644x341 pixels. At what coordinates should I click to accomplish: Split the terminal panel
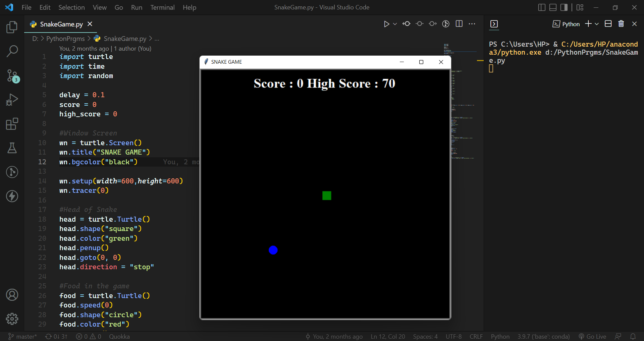pyautogui.click(x=608, y=24)
